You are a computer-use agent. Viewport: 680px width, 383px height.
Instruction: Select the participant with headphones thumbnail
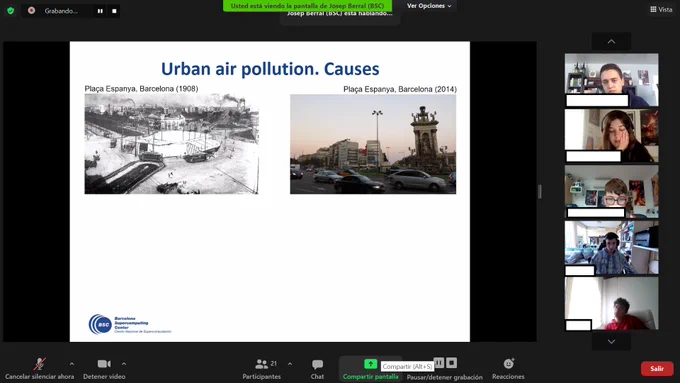(611, 136)
